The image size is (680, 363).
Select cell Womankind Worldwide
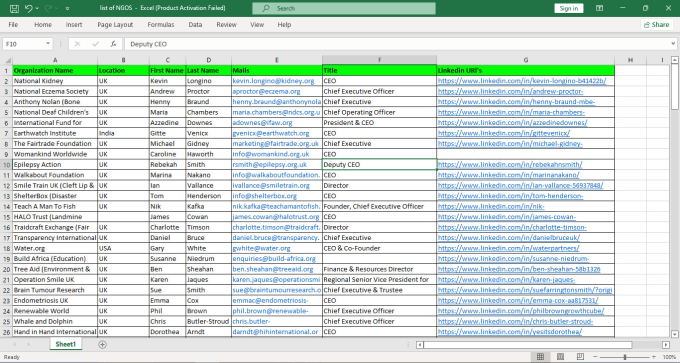(x=55, y=154)
